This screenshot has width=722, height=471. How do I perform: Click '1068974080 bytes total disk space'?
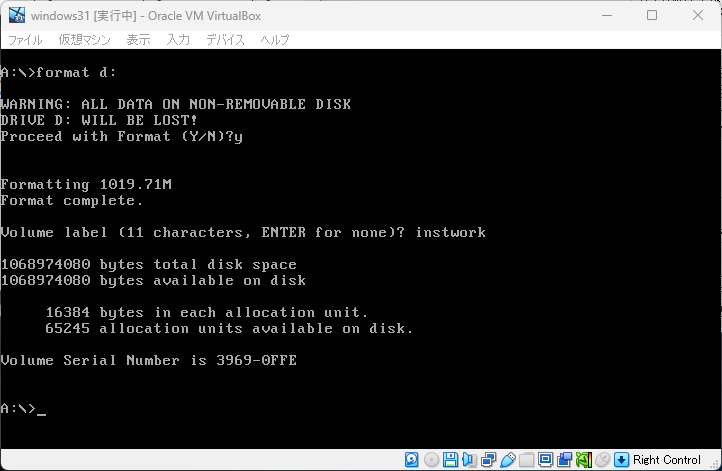(x=149, y=264)
